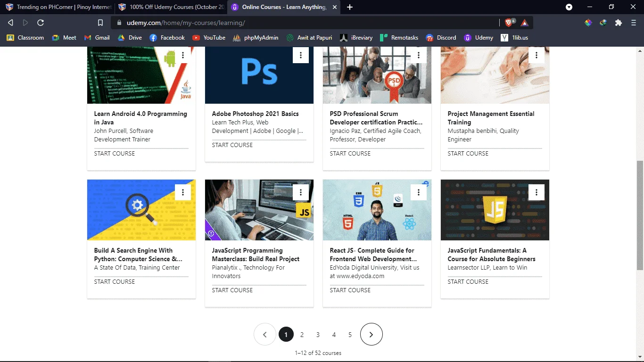Open Brave Rewards triangle icon
Image resolution: width=644 pixels, height=362 pixels.
(x=525, y=23)
